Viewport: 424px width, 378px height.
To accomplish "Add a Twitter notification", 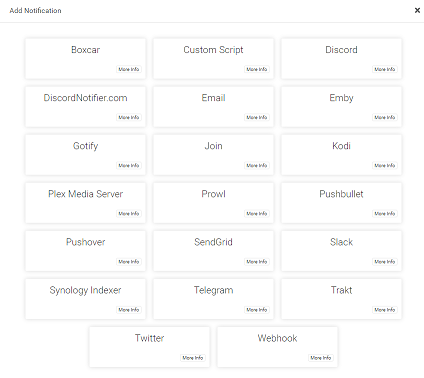I will (149, 347).
